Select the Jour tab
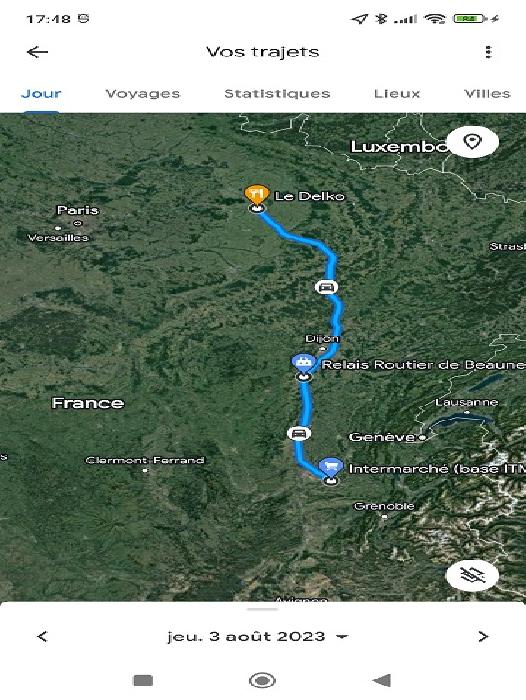This screenshot has height=700, width=526. tap(41, 93)
